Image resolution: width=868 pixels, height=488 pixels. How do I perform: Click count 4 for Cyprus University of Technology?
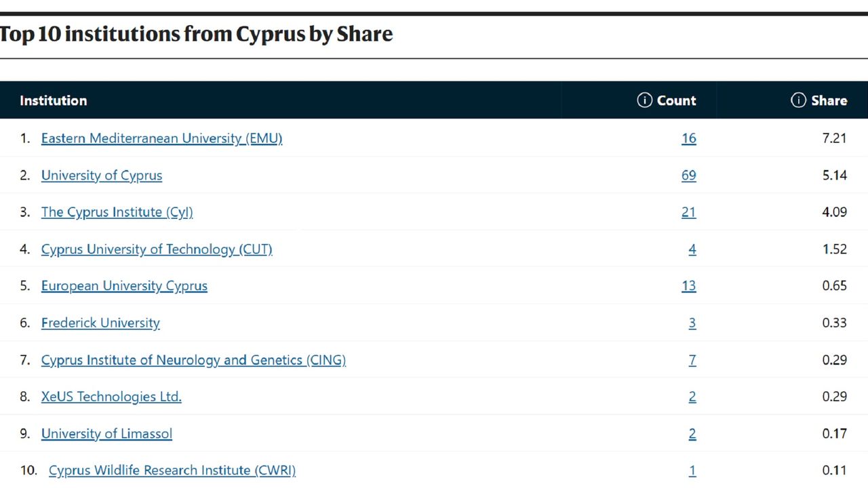point(692,249)
